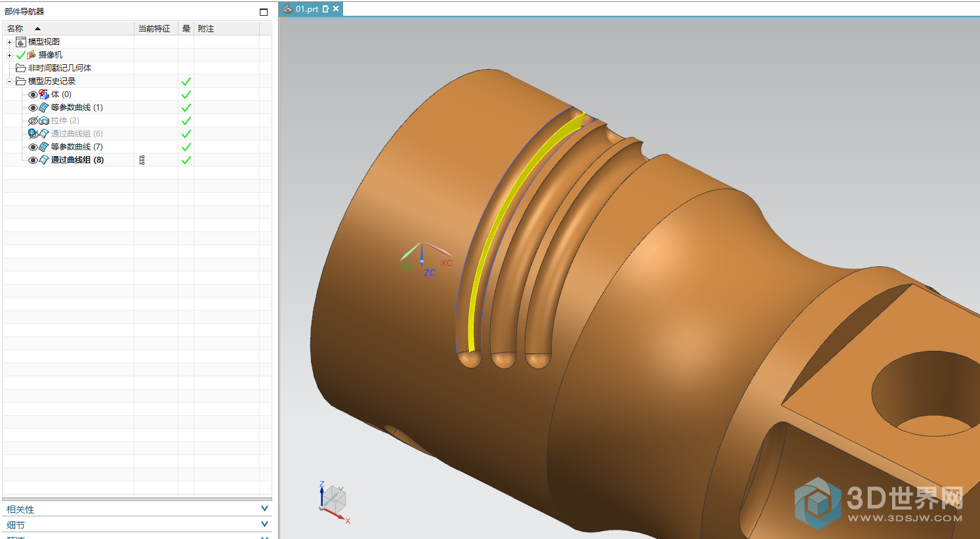This screenshot has height=539, width=980.
Task: Close the 01.prt tab
Action: click(336, 9)
